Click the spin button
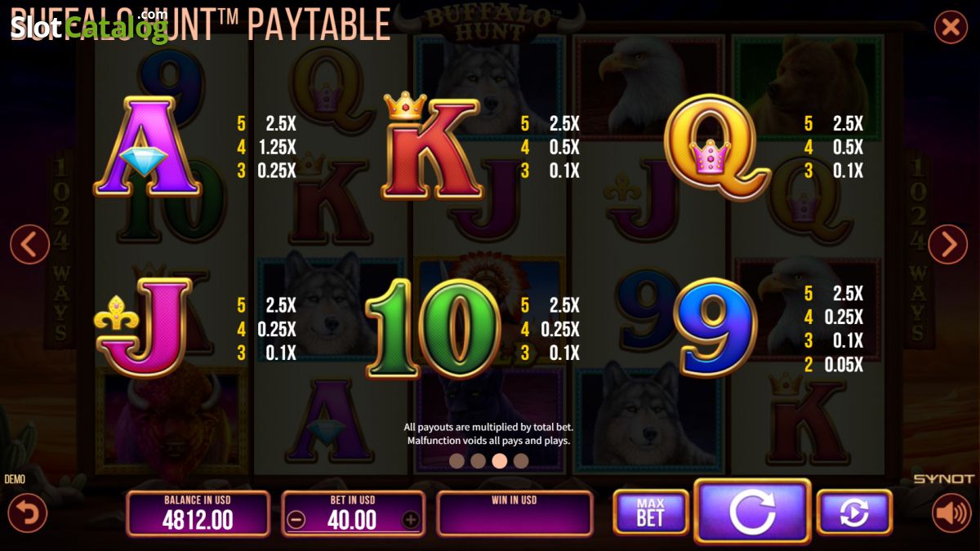980x551 pixels. coord(752,512)
